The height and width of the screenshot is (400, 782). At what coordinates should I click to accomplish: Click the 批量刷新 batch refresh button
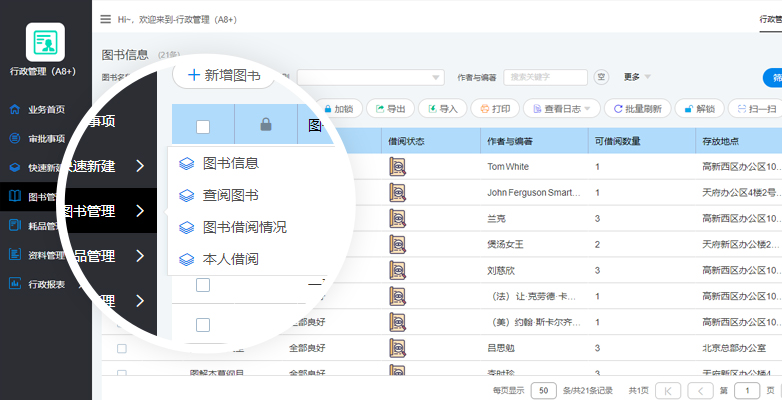[x=639, y=108]
